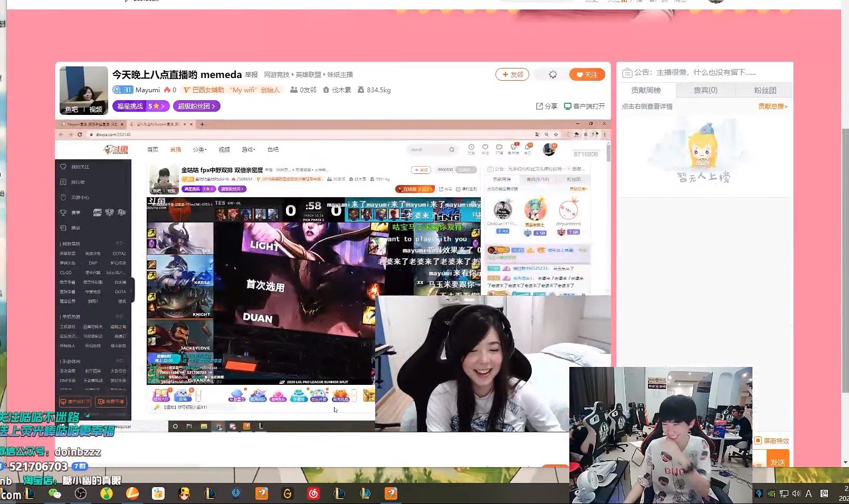
Task: Click the 分享 share button
Action: [546, 106]
